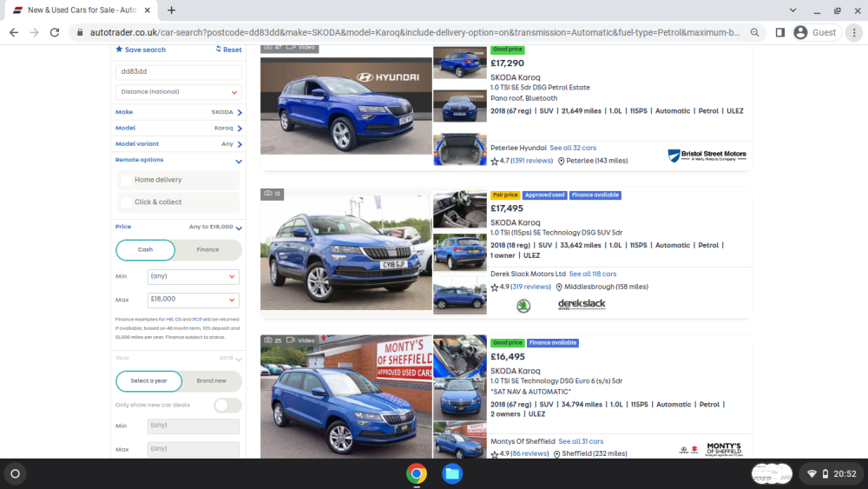Open the 1391 reviews link
The width and height of the screenshot is (868, 489).
(x=531, y=162)
